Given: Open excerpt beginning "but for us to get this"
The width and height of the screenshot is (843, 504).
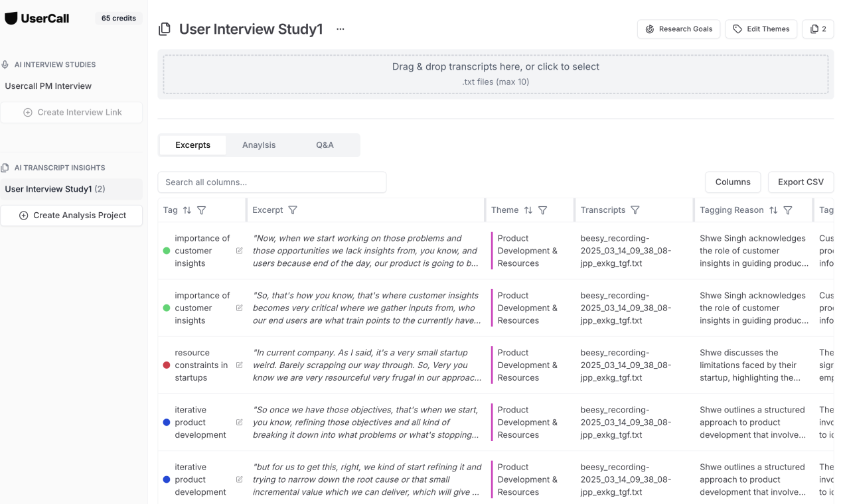Looking at the screenshot, I should coord(366,479).
